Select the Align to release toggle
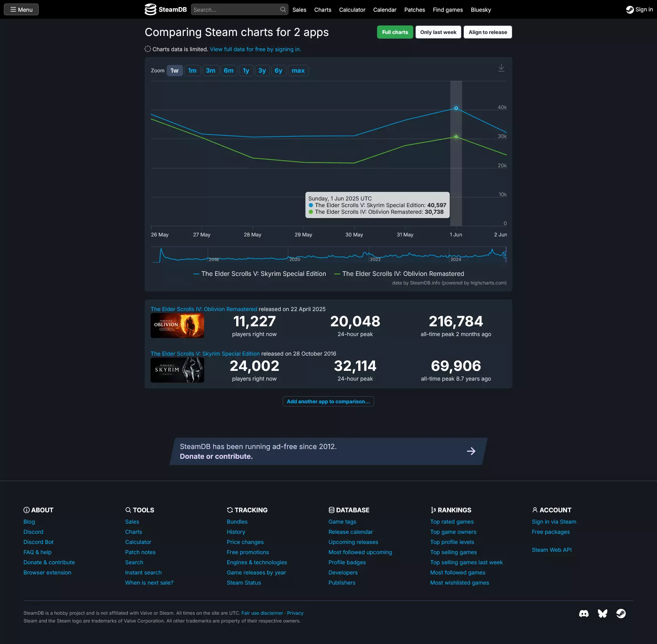Image resolution: width=657 pixels, height=644 pixels. click(x=488, y=32)
